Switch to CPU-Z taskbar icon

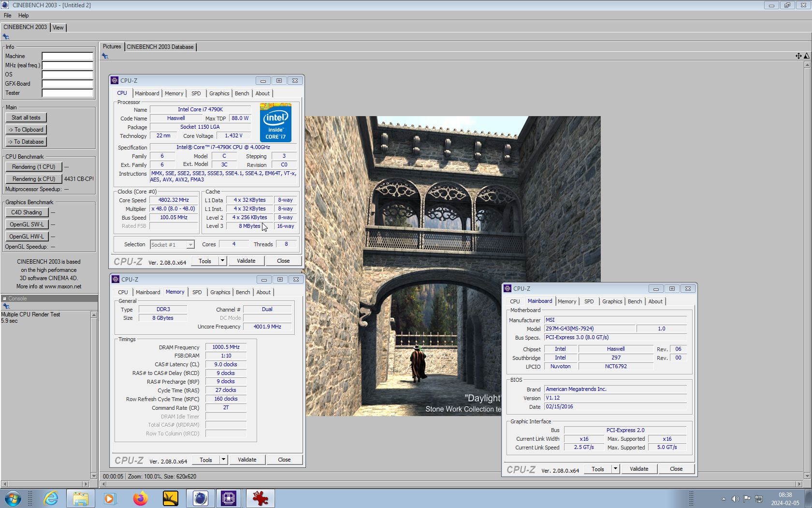click(228, 498)
